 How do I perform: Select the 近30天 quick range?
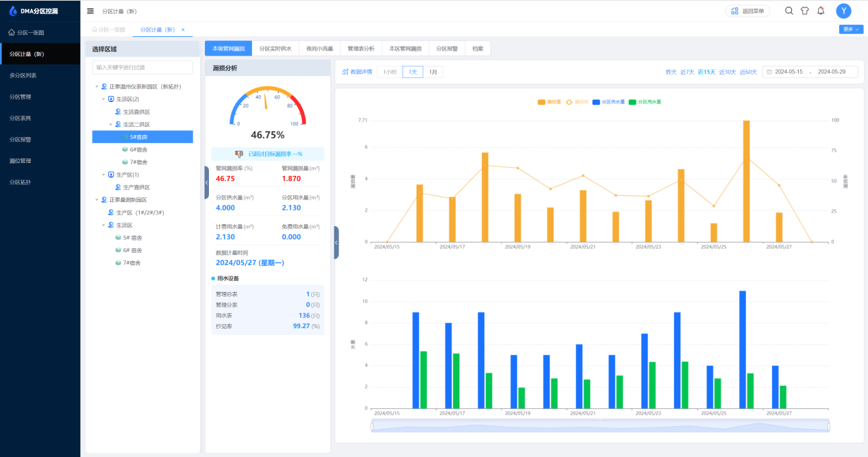[x=727, y=72]
